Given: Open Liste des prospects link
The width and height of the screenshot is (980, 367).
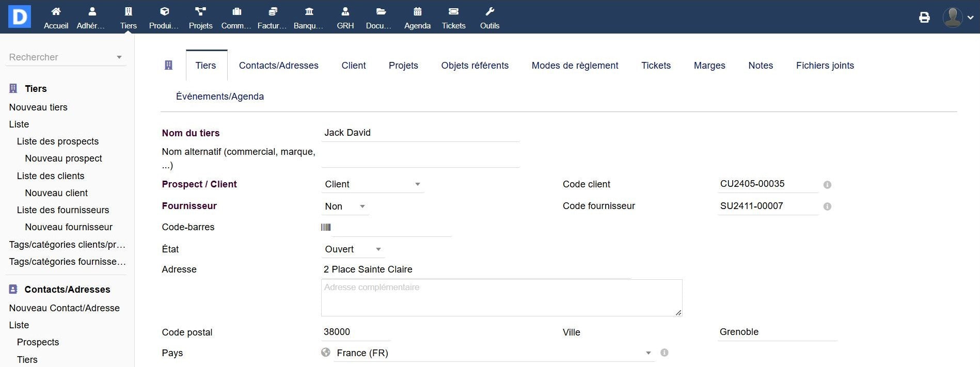Looking at the screenshot, I should [x=58, y=141].
